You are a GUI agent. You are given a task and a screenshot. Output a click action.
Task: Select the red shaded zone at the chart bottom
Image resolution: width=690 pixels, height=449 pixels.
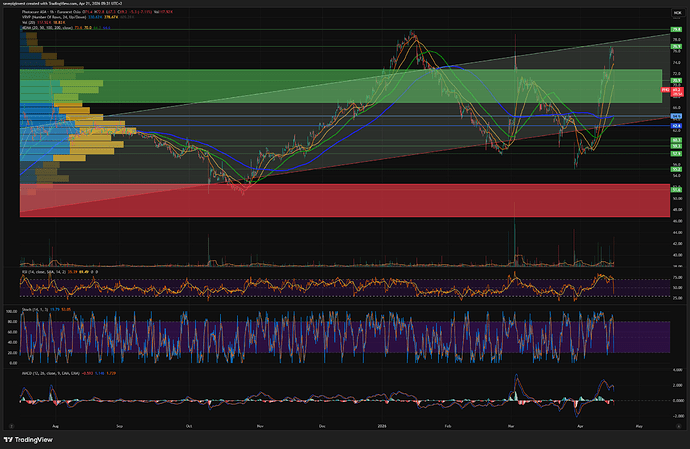(300, 200)
